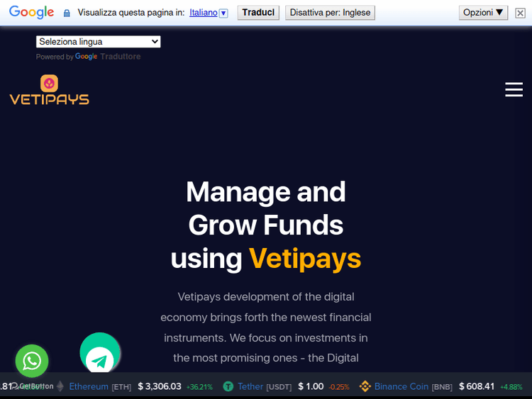Click the 'Vetipays development of the digital' paragraph
The image size is (532, 399).
(x=266, y=327)
